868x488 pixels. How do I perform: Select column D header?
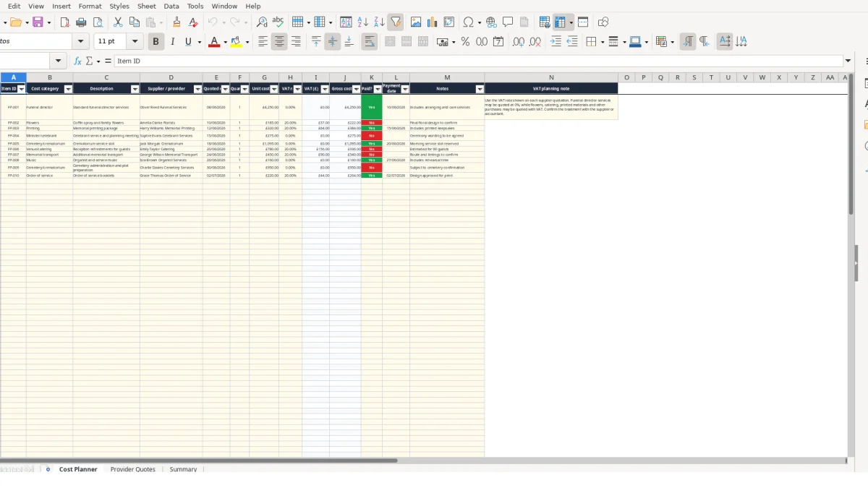tap(171, 77)
